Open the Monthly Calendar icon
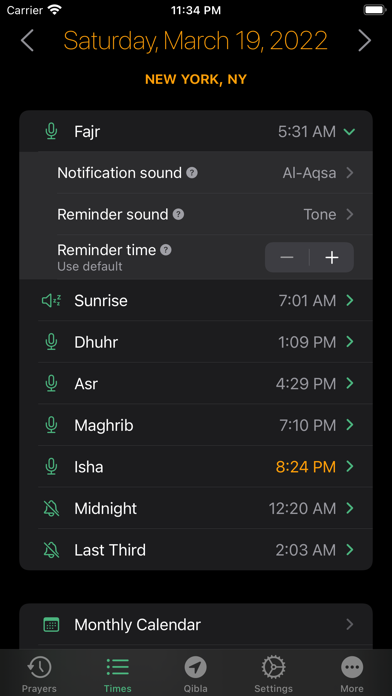392x696 pixels. tap(51, 625)
